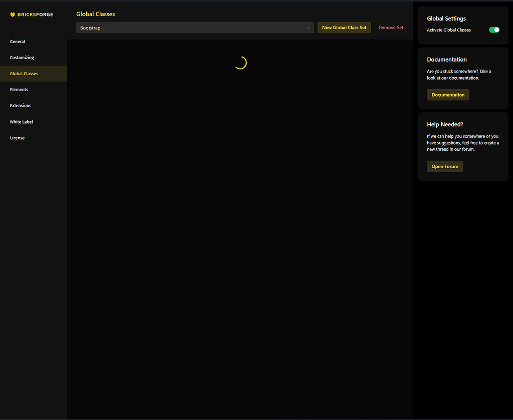Screen dimensions: 513x420
Task: Select the Global Settings panel heading
Action: pyautogui.click(x=446, y=19)
